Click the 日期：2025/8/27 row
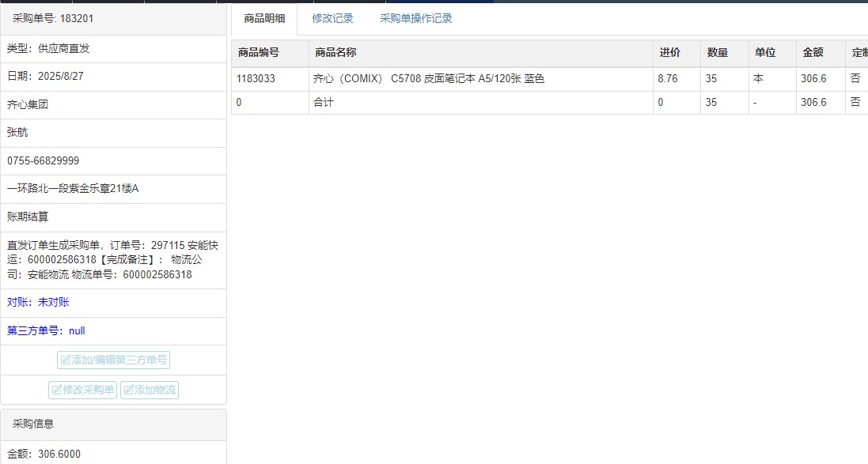Viewport: 868px width, 464px height. pos(113,77)
